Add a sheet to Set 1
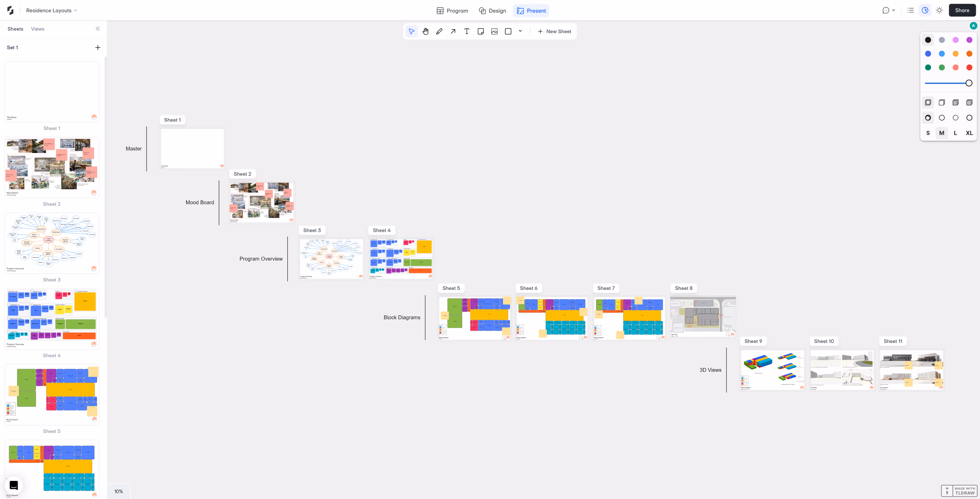Viewport: 980px width, 499px height. [98, 47]
